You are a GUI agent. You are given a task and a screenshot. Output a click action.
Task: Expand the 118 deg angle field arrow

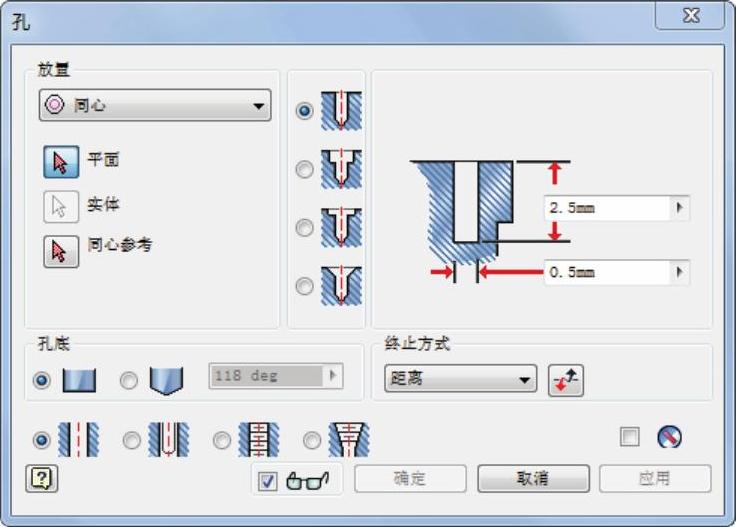tap(333, 375)
